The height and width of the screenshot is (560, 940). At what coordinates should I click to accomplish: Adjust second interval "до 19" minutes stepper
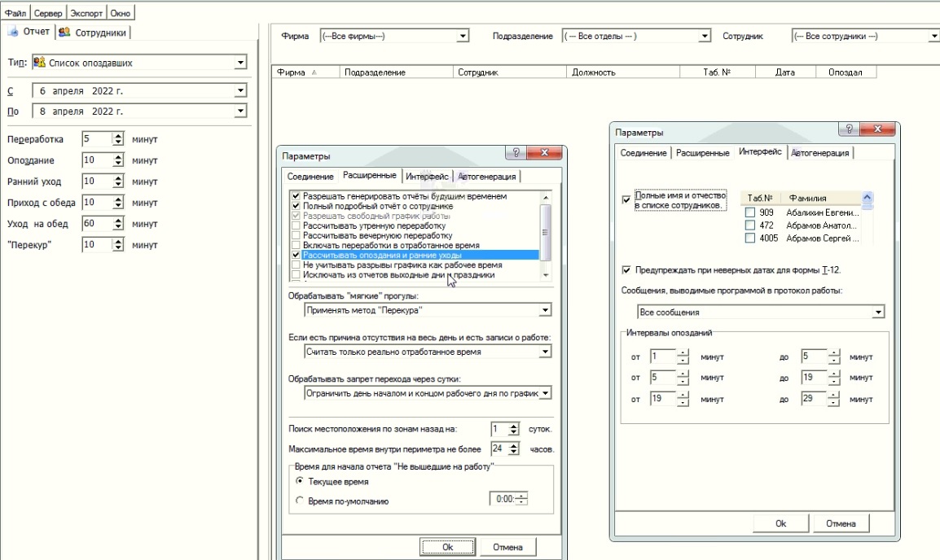(x=834, y=378)
